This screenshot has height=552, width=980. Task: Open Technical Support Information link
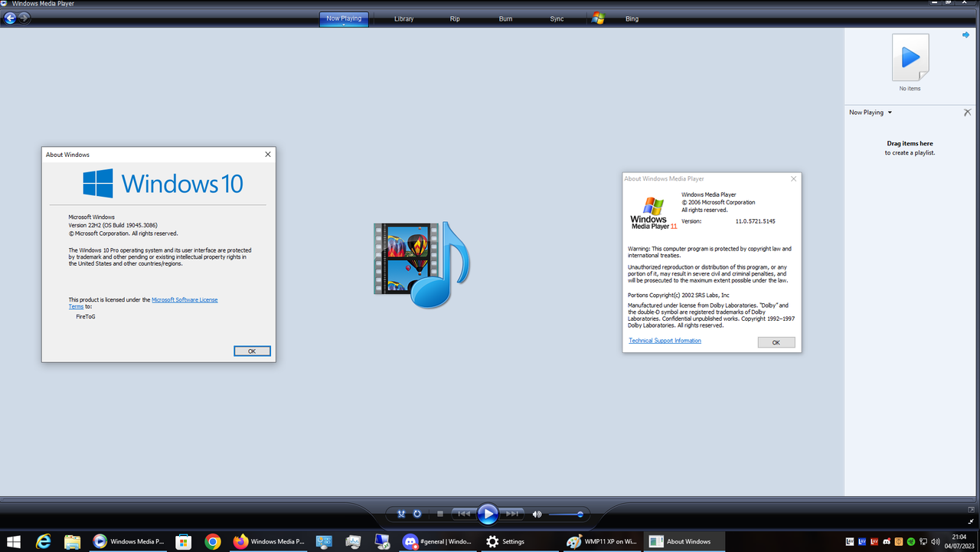[x=664, y=341]
